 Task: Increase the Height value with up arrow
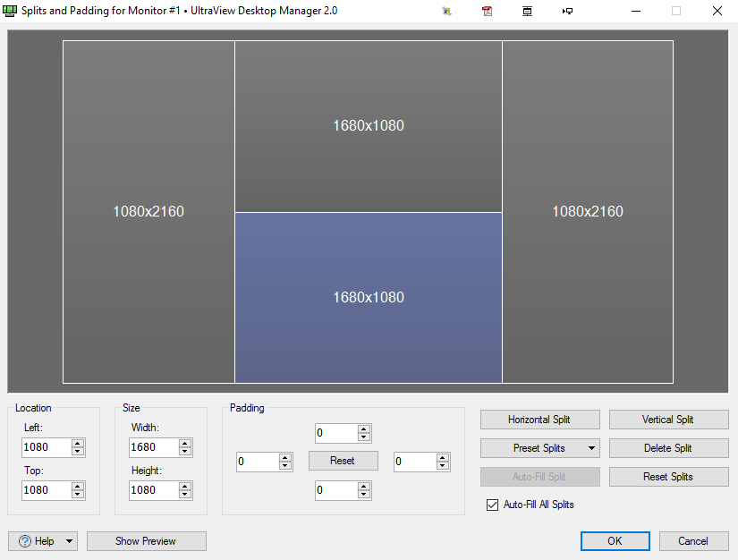[185, 486]
